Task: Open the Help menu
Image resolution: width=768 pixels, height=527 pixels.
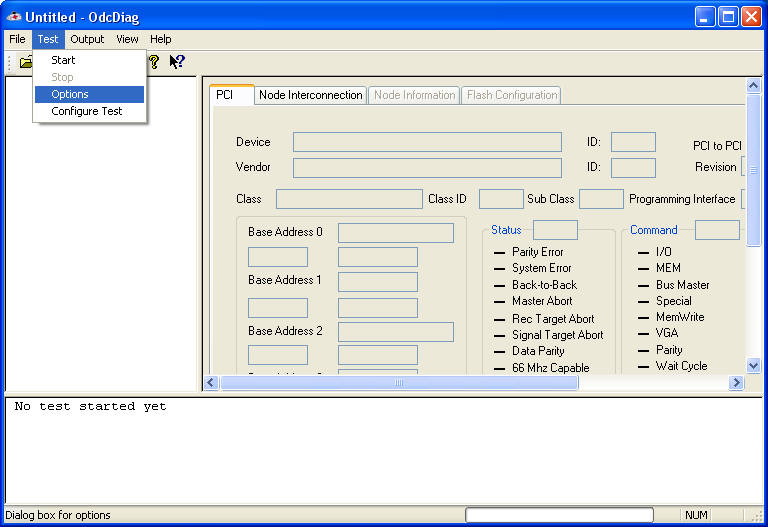Action: coord(161,39)
